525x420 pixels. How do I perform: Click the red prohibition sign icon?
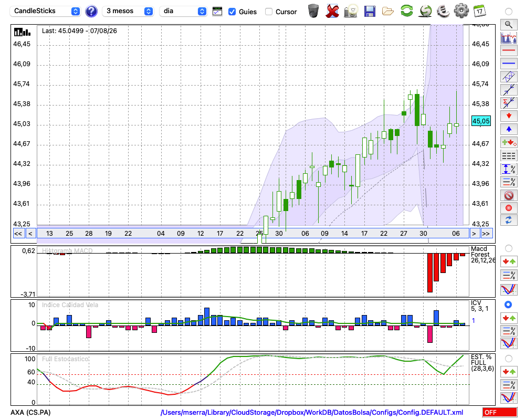509,195
